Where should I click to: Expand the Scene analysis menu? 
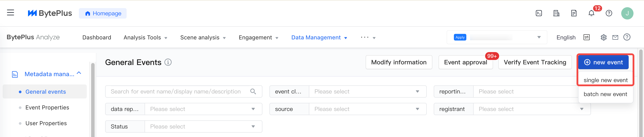(203, 37)
